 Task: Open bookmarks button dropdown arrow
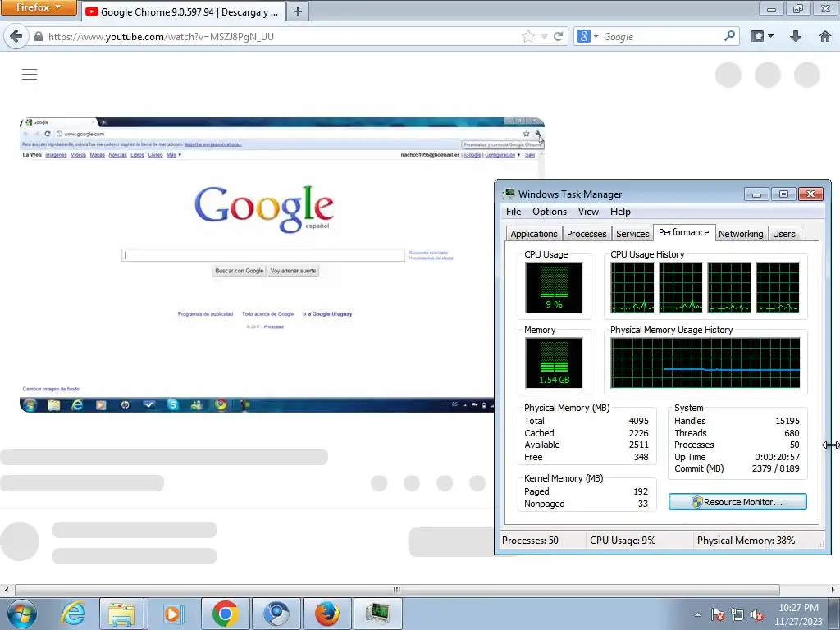coord(771,36)
